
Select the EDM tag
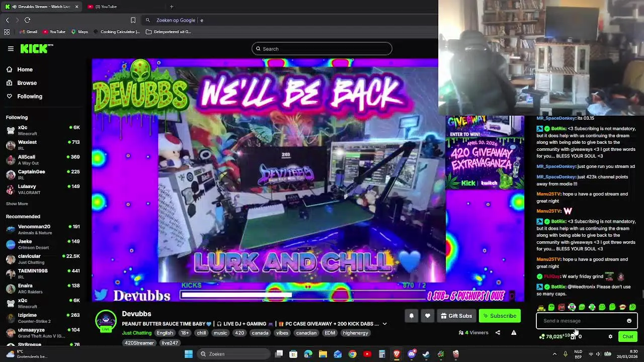[330, 333]
